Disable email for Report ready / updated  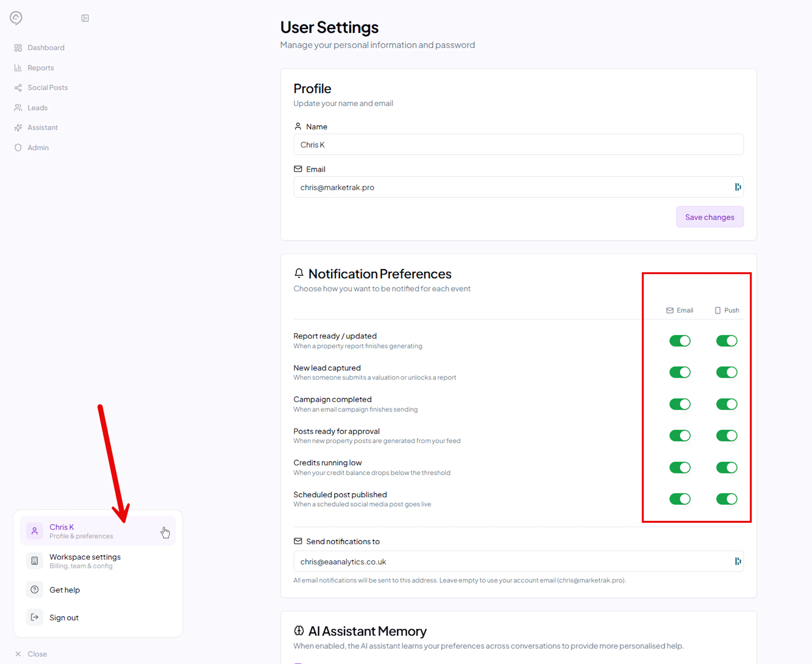679,341
